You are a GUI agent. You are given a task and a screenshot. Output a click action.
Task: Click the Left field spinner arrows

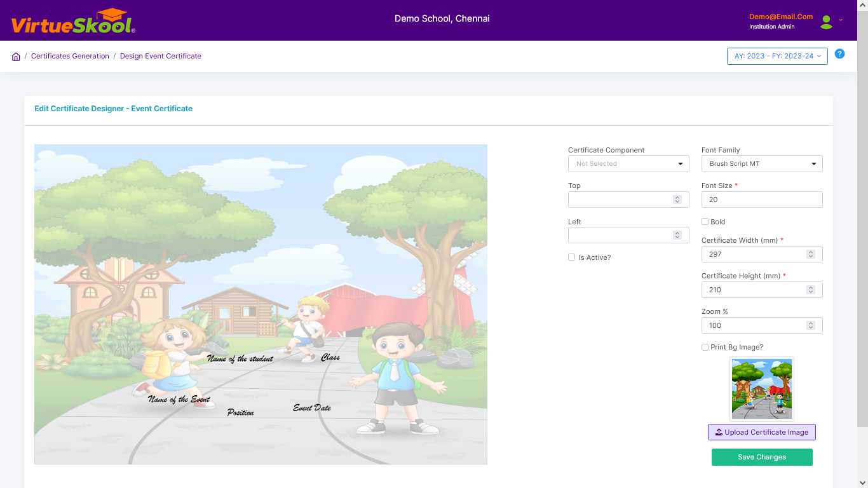point(677,235)
